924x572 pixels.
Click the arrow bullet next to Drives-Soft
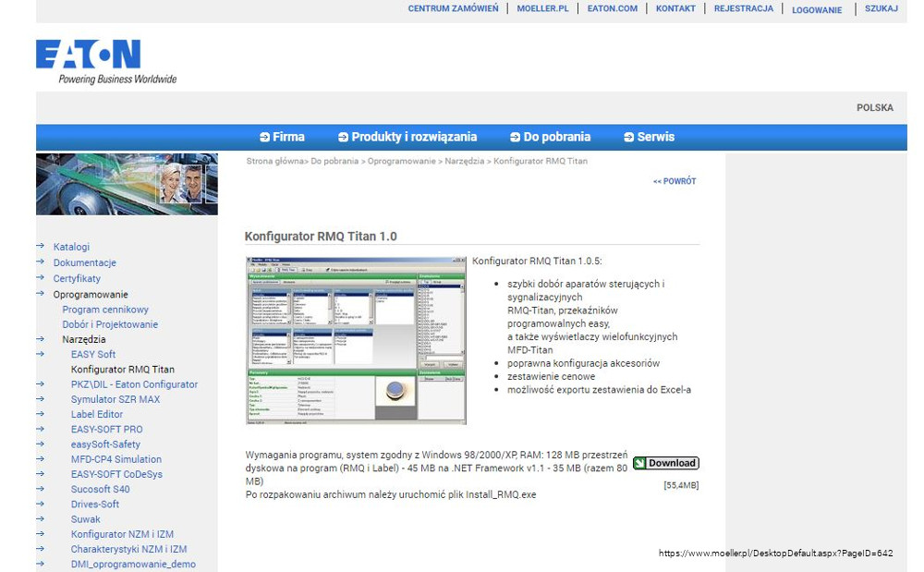pyautogui.click(x=40, y=504)
